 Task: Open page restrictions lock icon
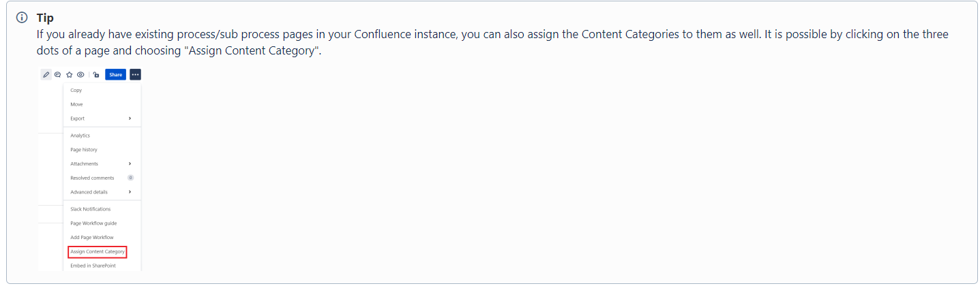(96, 75)
